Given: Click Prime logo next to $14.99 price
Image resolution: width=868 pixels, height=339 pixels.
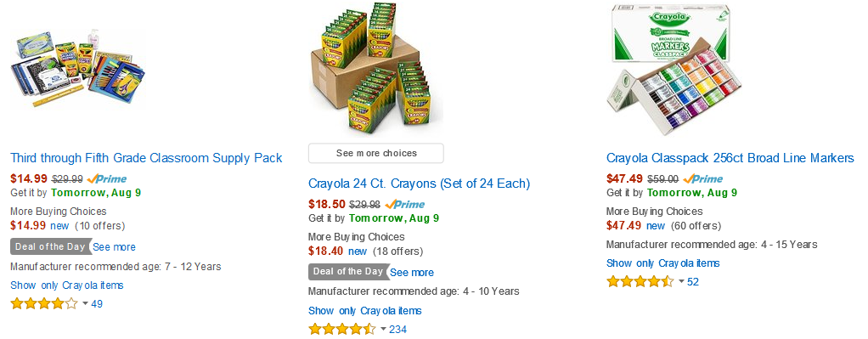Looking at the screenshot, I should pyautogui.click(x=107, y=179).
